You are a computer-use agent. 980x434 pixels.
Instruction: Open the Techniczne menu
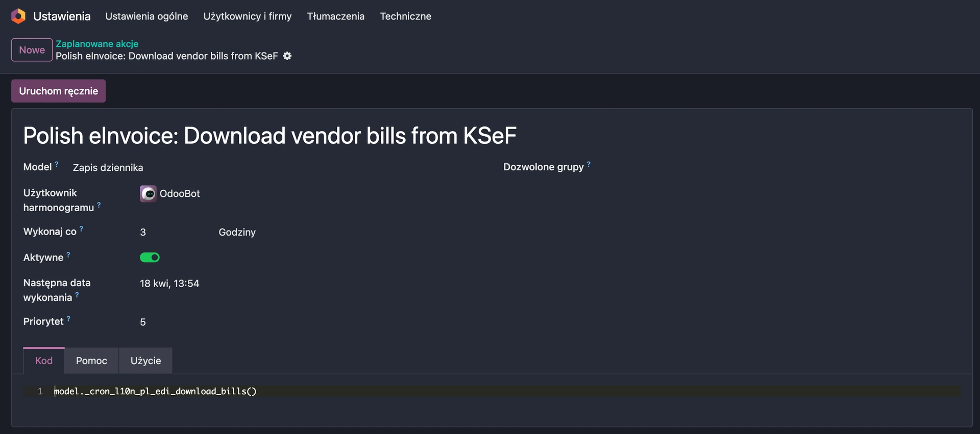405,16
